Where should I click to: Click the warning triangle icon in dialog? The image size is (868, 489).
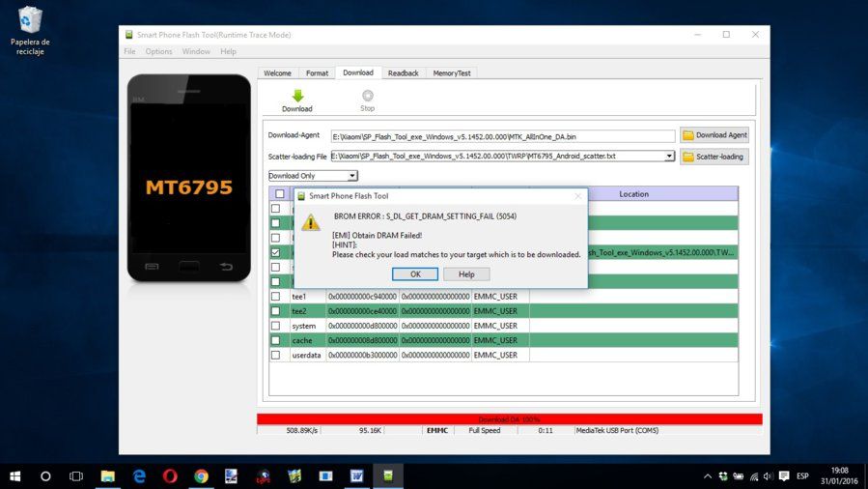(x=311, y=222)
